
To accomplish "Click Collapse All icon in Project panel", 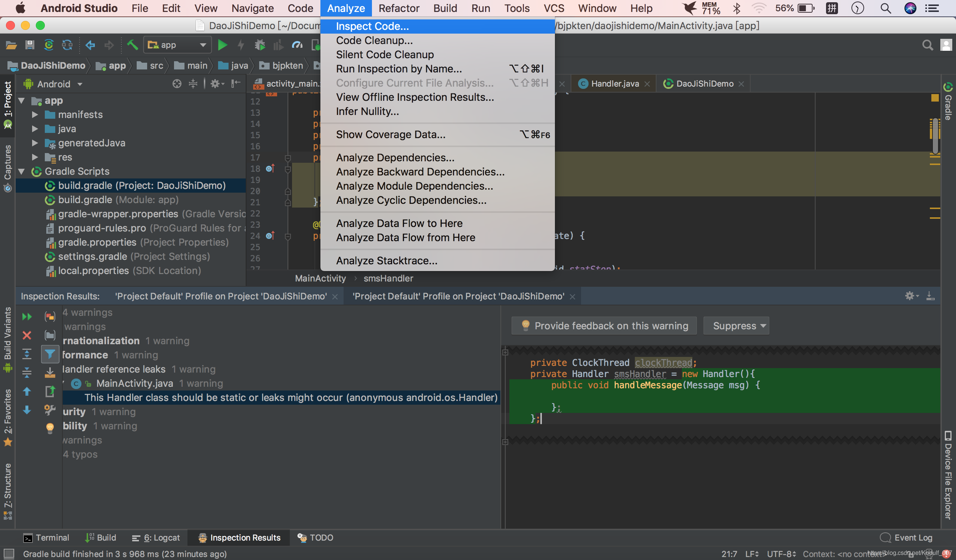I will click(x=193, y=84).
